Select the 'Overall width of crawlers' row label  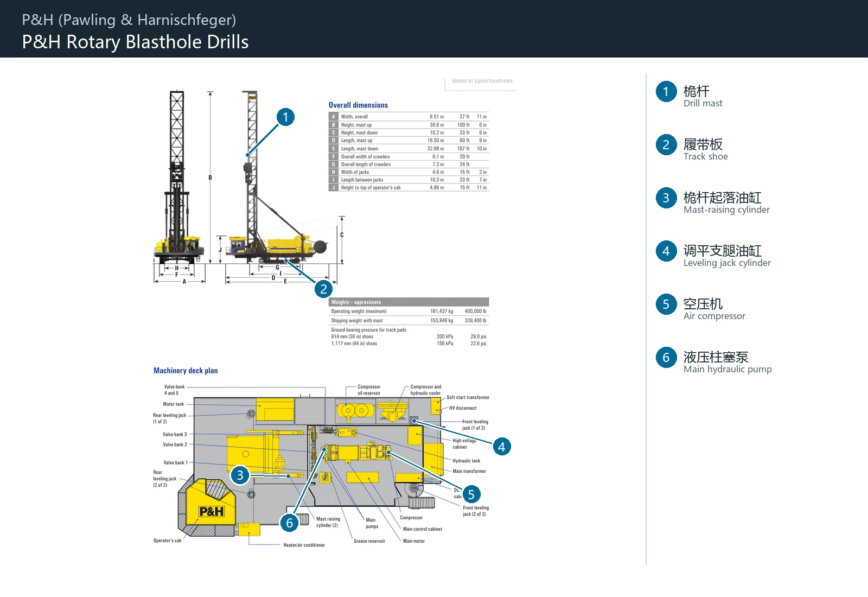coord(366,157)
